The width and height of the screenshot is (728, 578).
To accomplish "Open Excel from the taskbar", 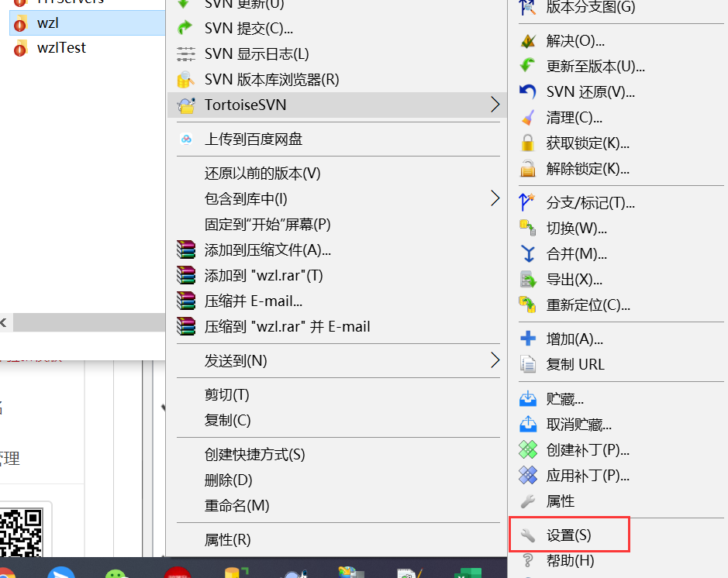I will tap(468, 573).
